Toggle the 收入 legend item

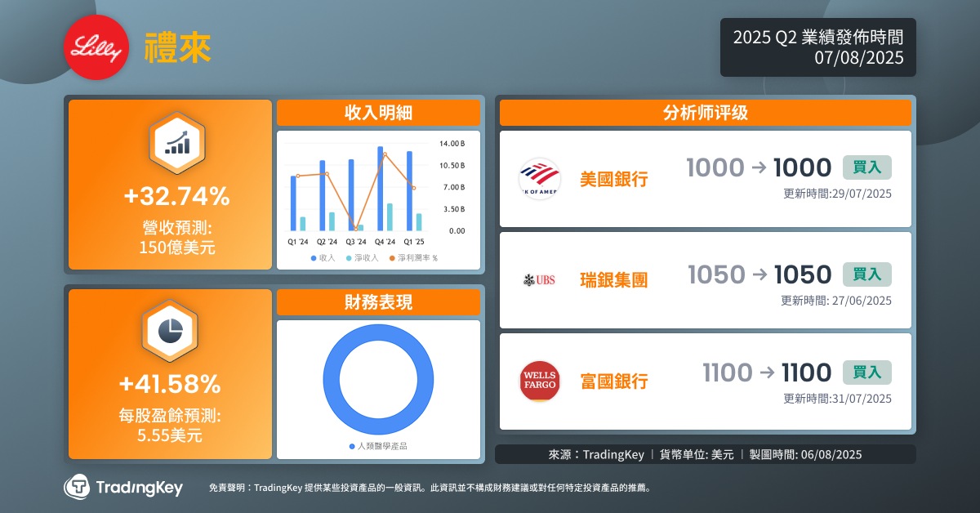pyautogui.click(x=323, y=257)
